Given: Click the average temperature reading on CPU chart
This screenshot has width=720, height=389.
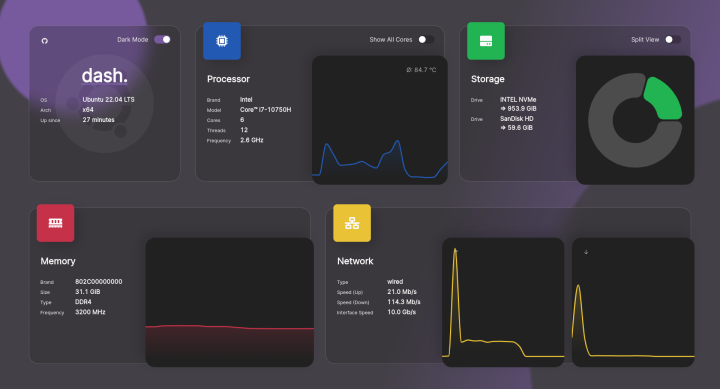Looking at the screenshot, I should (421, 70).
